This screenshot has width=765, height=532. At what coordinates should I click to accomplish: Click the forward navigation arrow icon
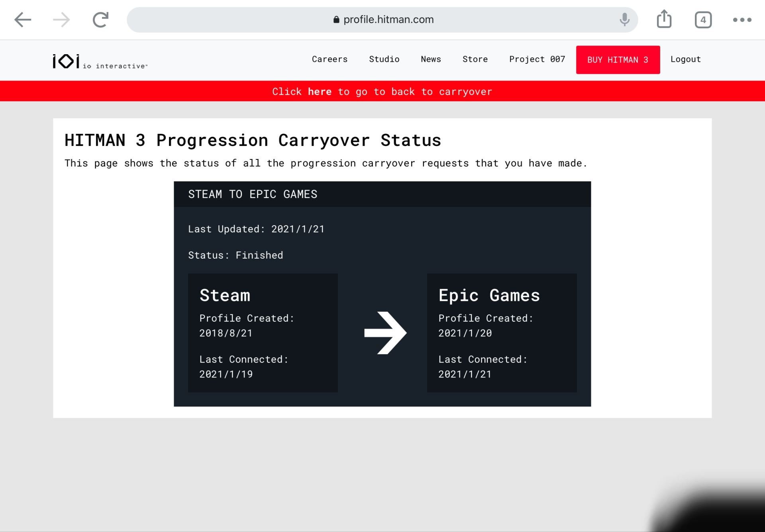(61, 19)
